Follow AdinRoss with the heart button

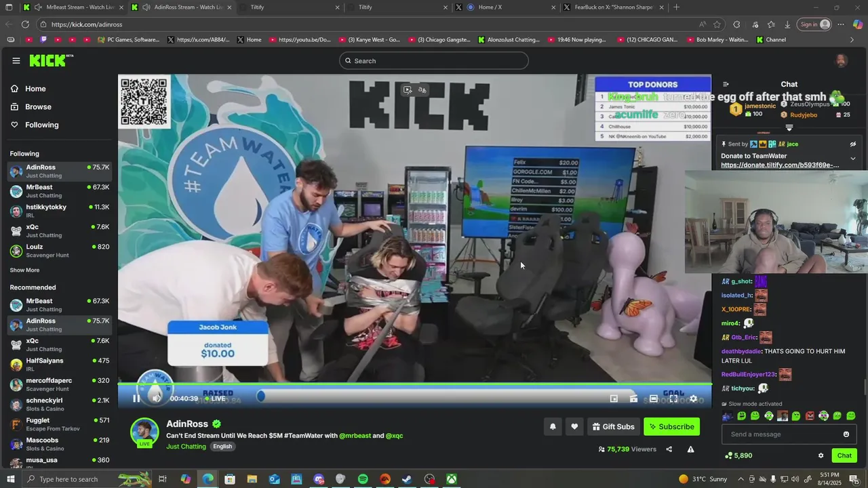click(x=574, y=426)
